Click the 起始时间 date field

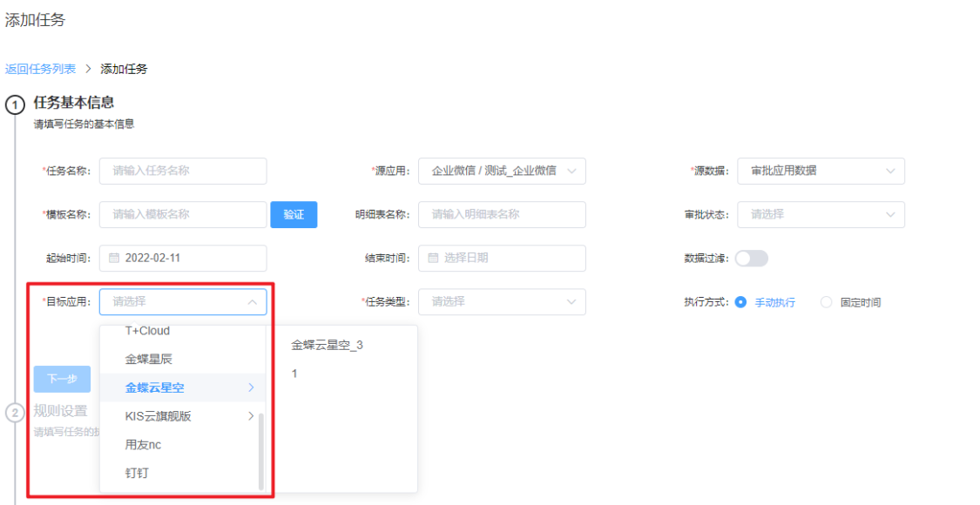(183, 258)
